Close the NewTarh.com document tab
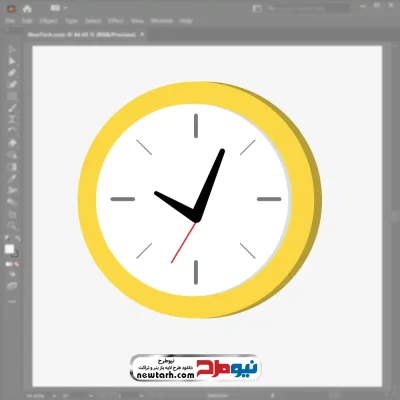400x400 pixels. [142, 34]
